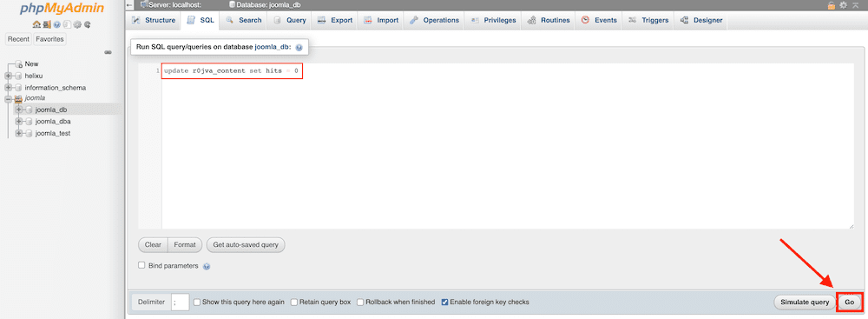Click New to create a database
This screenshot has width=868, height=319.
(x=31, y=63)
